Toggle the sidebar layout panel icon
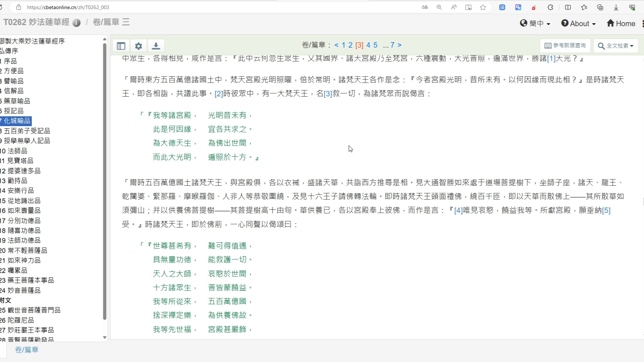 pyautogui.click(x=121, y=46)
